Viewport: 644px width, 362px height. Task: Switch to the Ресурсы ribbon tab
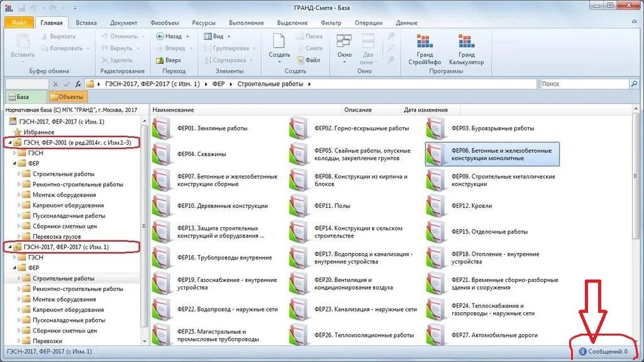(204, 23)
